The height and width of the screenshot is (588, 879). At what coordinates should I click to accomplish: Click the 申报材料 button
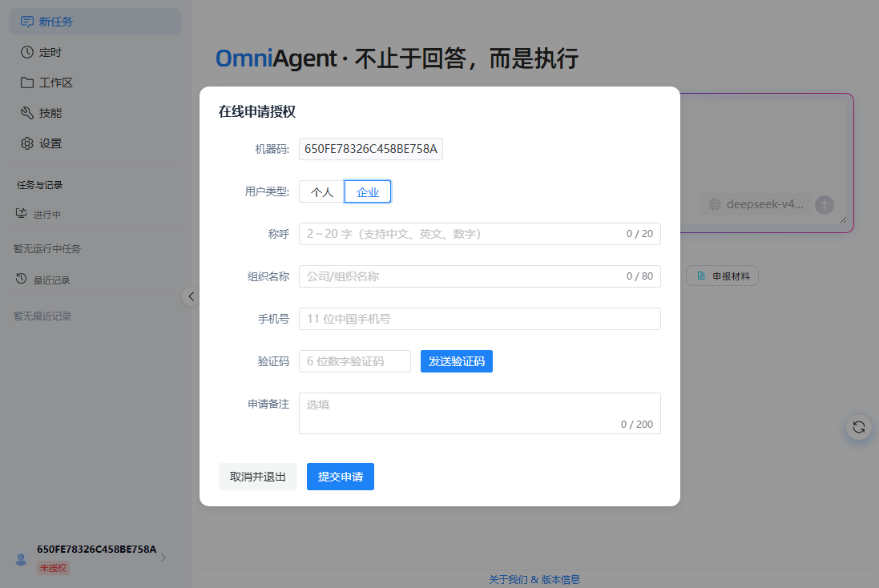pyautogui.click(x=723, y=276)
